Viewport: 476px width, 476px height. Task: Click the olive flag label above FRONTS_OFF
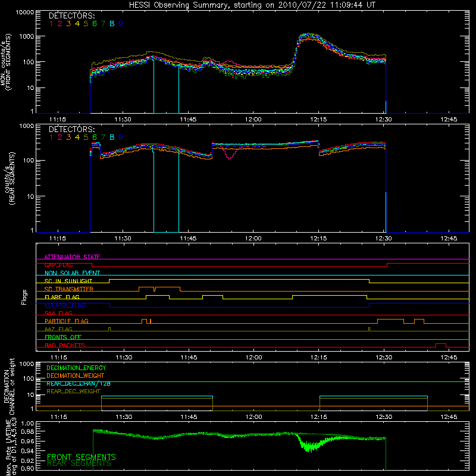tap(58, 329)
